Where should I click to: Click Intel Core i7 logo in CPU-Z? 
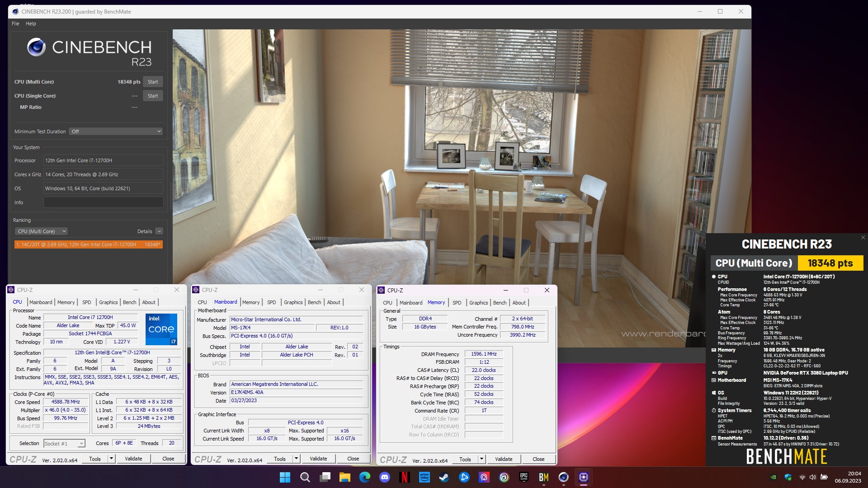point(161,329)
